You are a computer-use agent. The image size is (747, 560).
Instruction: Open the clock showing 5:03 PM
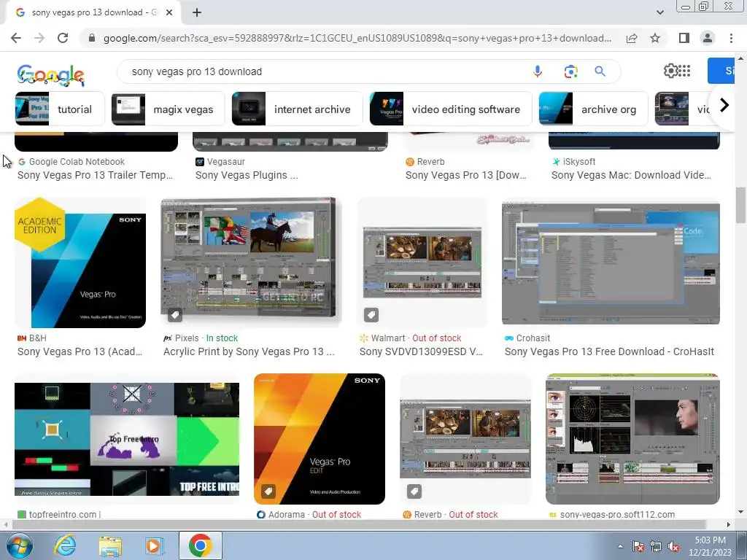pyautogui.click(x=710, y=546)
